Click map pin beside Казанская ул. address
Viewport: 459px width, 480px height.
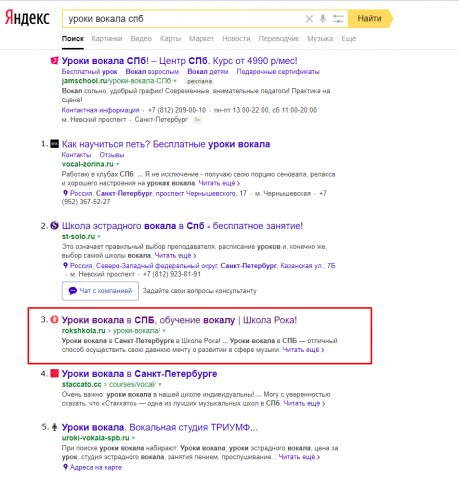click(65, 265)
